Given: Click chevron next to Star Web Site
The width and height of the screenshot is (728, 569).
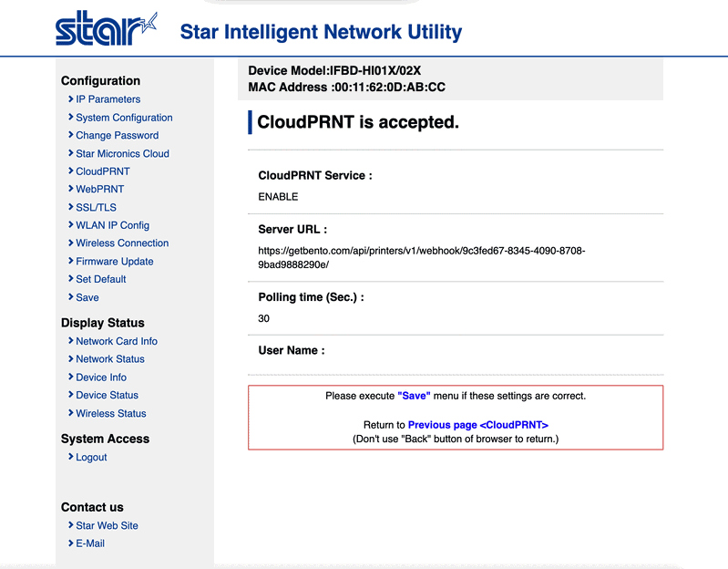Looking at the screenshot, I should click(70, 525).
